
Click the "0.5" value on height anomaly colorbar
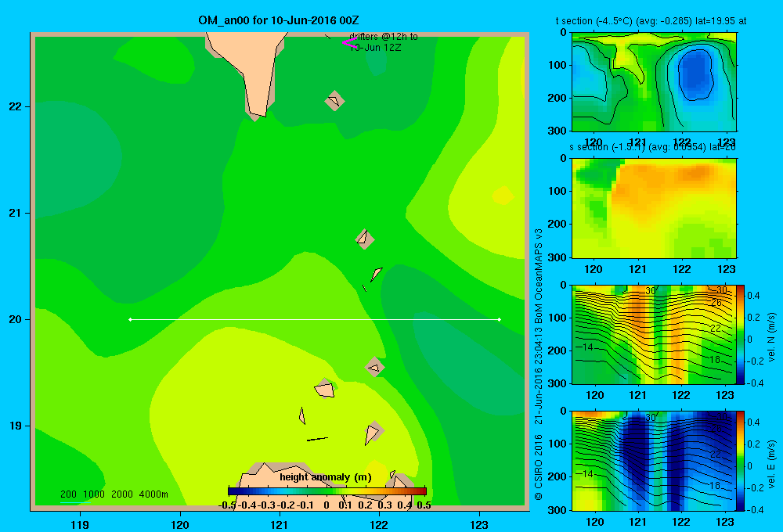pos(424,505)
